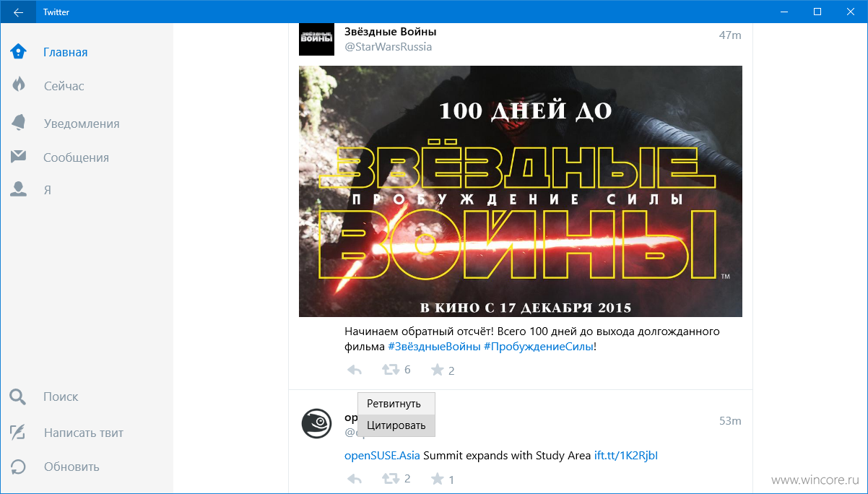Retweet icon on the openSUSE tweet

[391, 479]
